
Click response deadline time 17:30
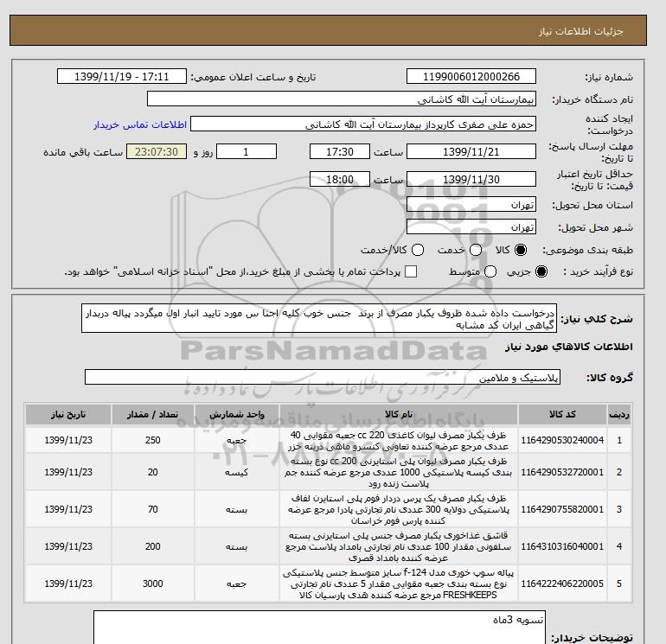click(x=340, y=151)
